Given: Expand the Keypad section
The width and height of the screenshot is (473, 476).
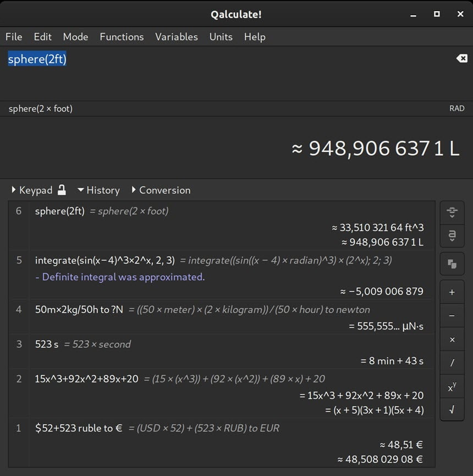Looking at the screenshot, I should (31, 190).
